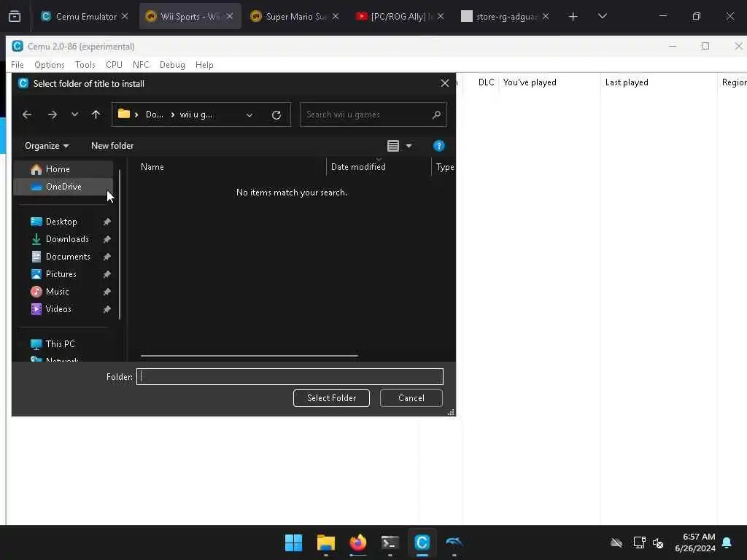Open the Cemu Help menu
The image size is (747, 560).
[204, 65]
